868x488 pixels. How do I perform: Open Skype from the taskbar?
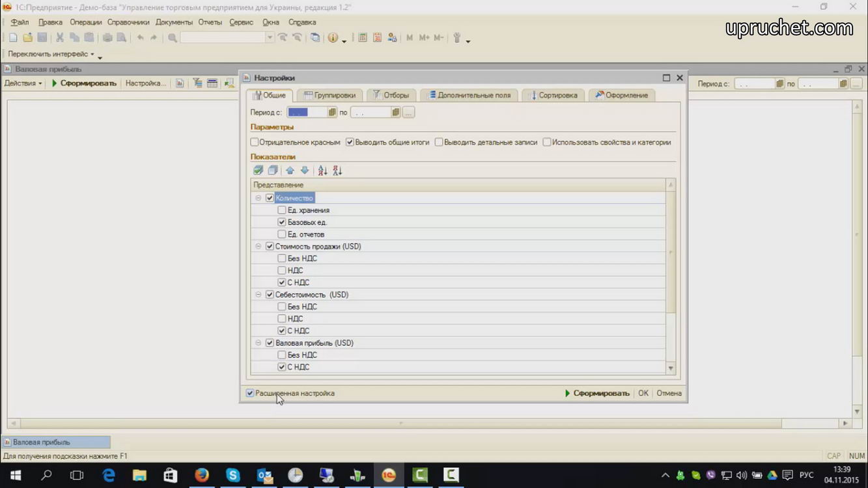point(233,476)
